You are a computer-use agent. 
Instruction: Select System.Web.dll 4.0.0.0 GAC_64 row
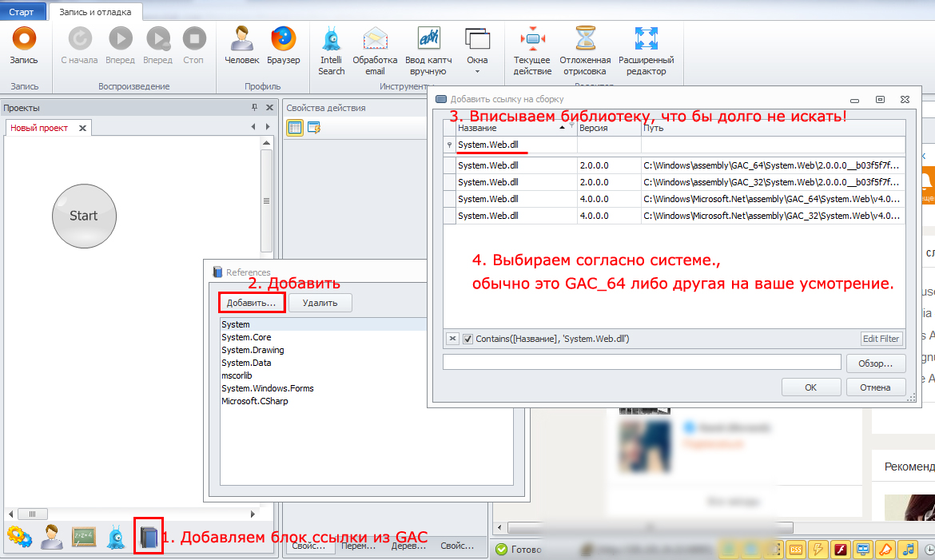coord(674,199)
